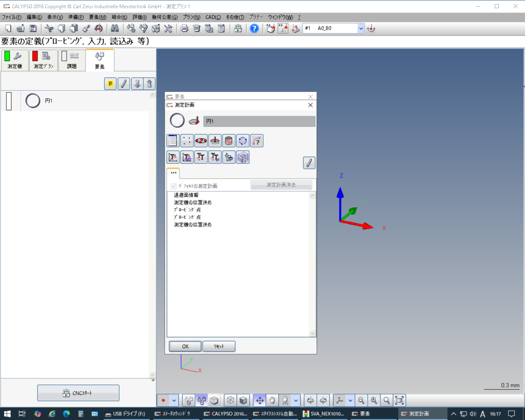The image size is (525, 420).
Task: Click the binoculars search icon in toolbar
Action: coord(115,28)
